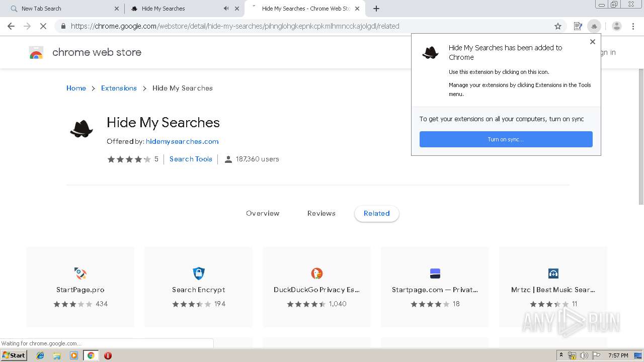Go to Extensions breadcrumb link
The image size is (644, 362).
click(119, 88)
